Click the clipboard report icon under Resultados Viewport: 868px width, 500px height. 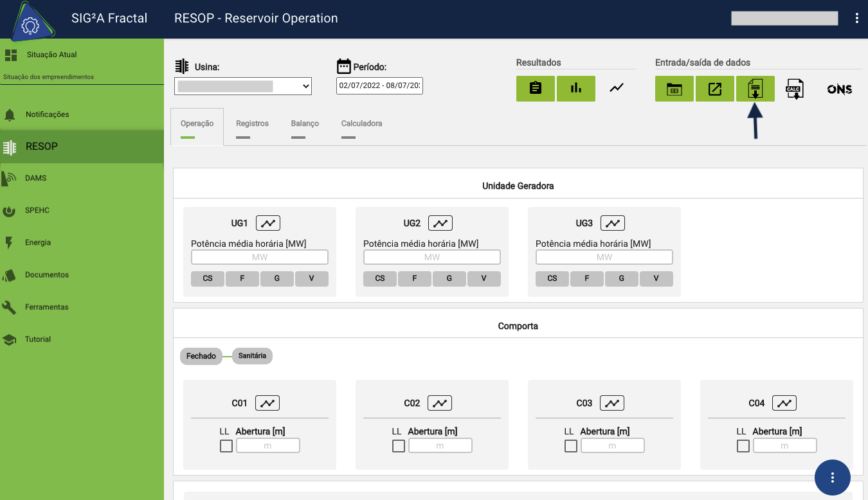point(535,89)
